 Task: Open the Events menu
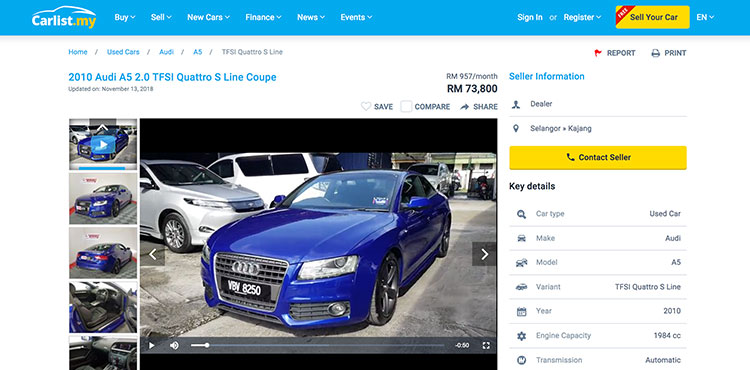[356, 17]
